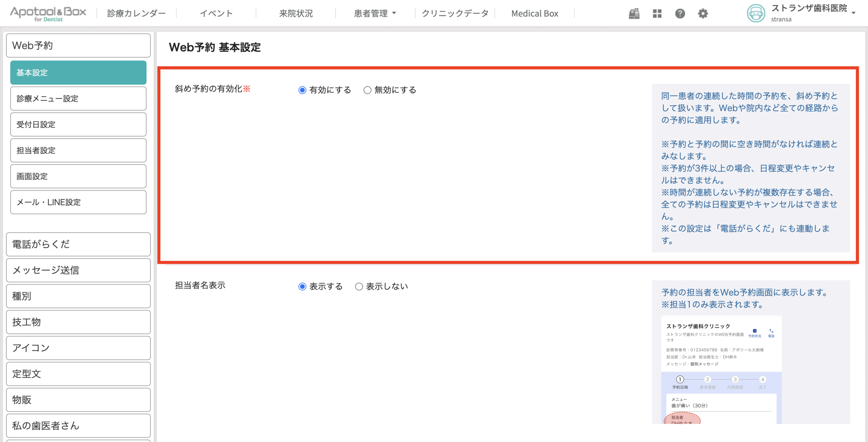The height and width of the screenshot is (442, 868).
Task: Click the help question mark icon
Action: (680, 14)
